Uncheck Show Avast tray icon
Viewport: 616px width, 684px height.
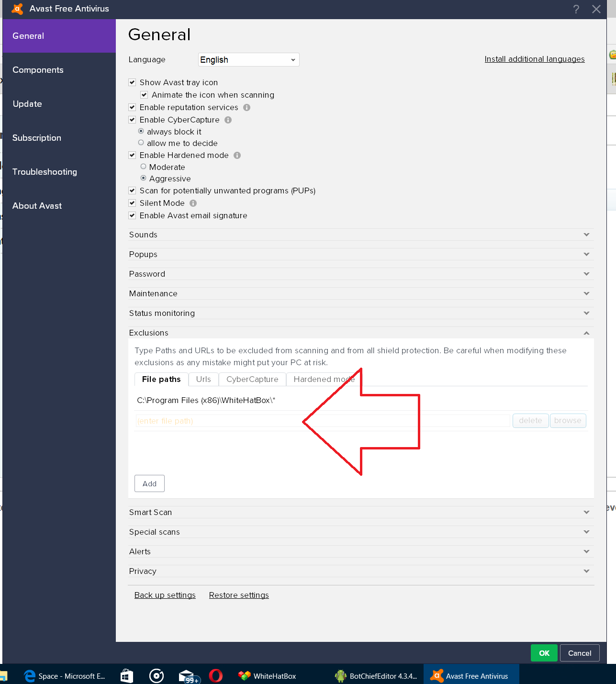point(132,83)
